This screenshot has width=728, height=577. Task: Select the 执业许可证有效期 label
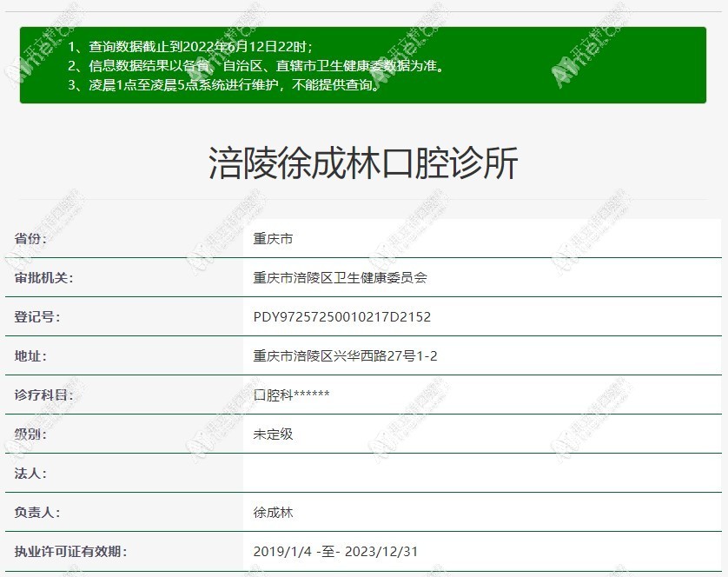(71, 552)
